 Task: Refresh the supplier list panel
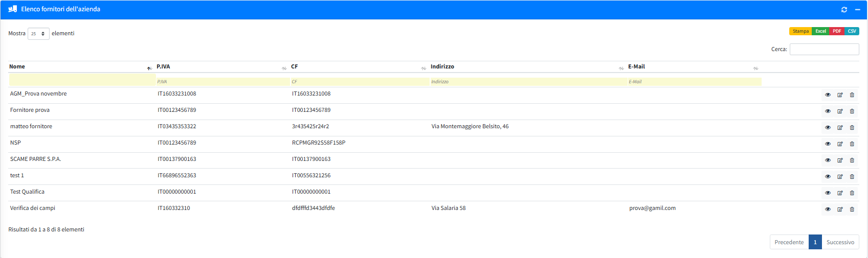[x=844, y=10]
